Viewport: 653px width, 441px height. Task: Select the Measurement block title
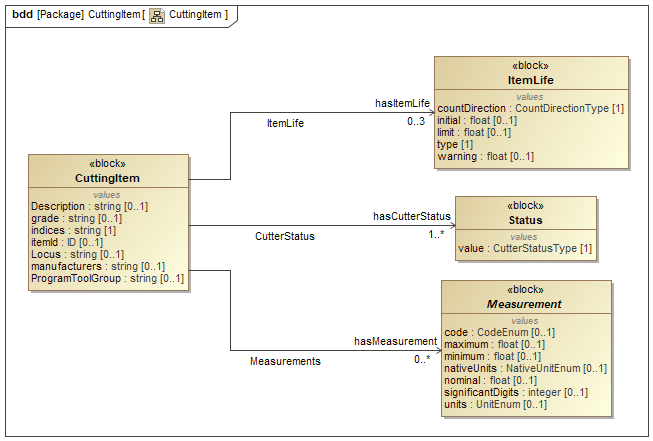(525, 304)
